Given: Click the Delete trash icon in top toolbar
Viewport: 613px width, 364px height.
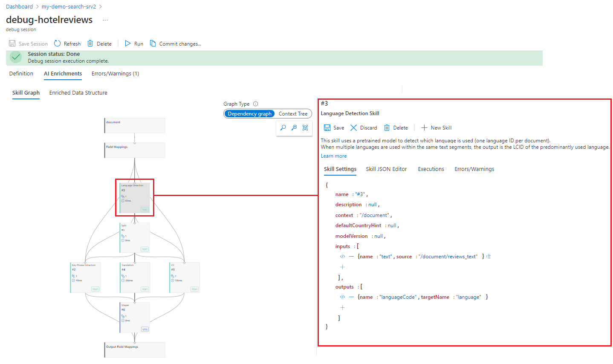Looking at the screenshot, I should click(90, 43).
